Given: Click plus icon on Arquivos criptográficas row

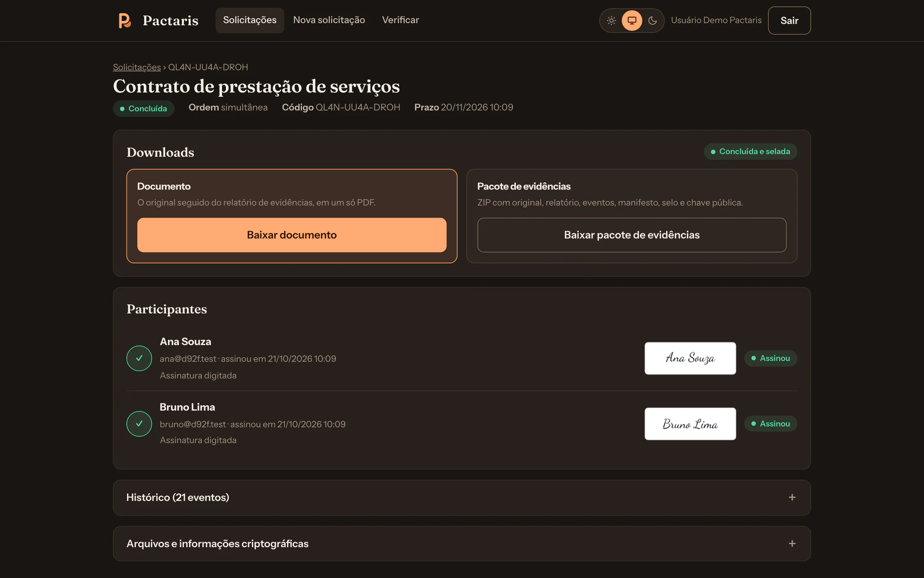Looking at the screenshot, I should [x=792, y=544].
